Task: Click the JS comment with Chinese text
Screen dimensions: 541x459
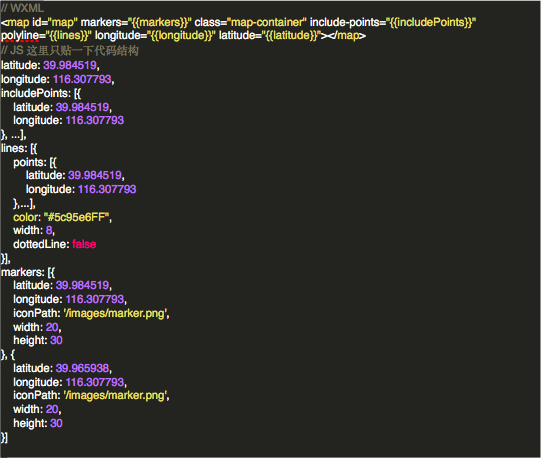Action: click(x=69, y=51)
